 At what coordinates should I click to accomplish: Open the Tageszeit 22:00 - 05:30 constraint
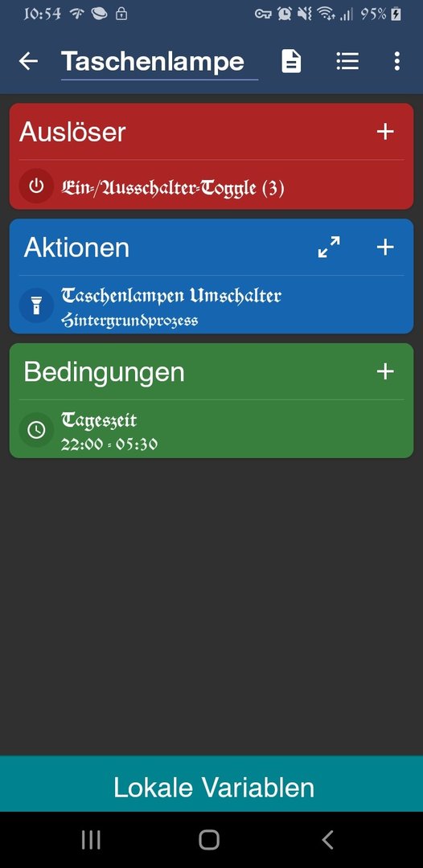click(x=211, y=431)
